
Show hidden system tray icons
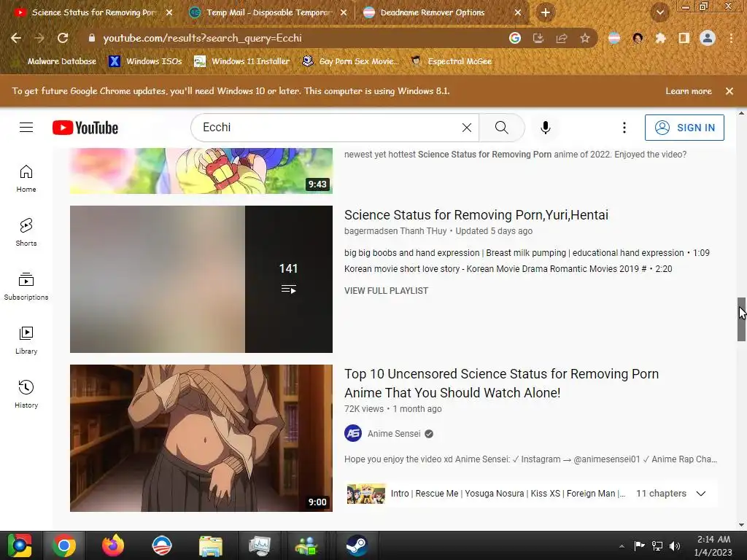(x=622, y=546)
